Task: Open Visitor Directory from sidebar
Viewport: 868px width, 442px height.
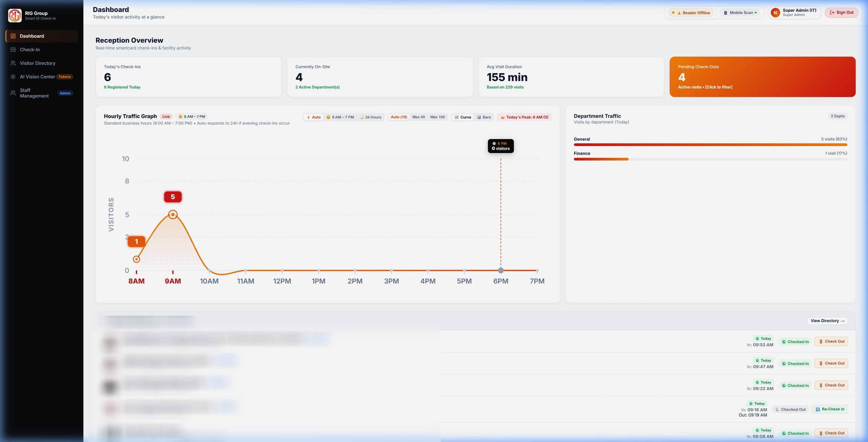Action: [x=42, y=63]
